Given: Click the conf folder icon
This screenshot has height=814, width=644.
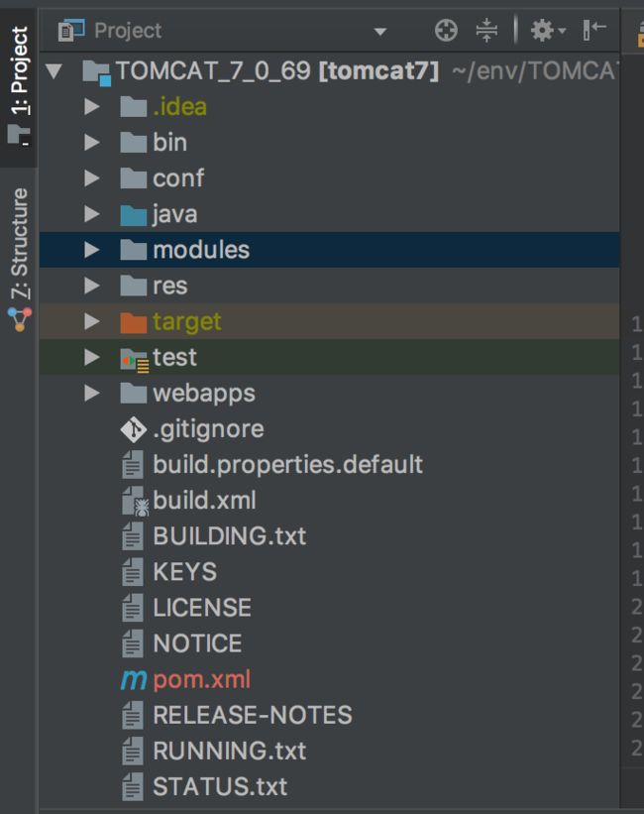Looking at the screenshot, I should click(x=134, y=178).
